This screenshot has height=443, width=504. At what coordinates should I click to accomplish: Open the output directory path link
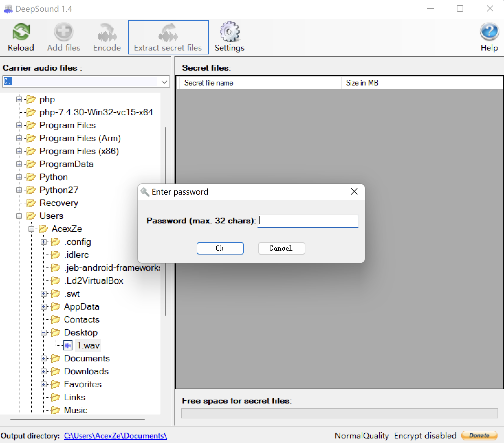click(115, 436)
